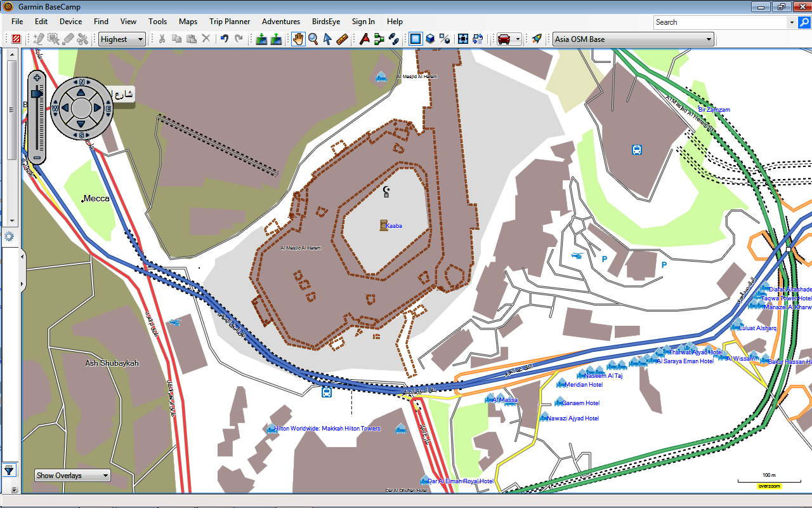Image resolution: width=812 pixels, height=508 pixels.
Task: Click the Bir Zamzam map label
Action: click(x=714, y=110)
